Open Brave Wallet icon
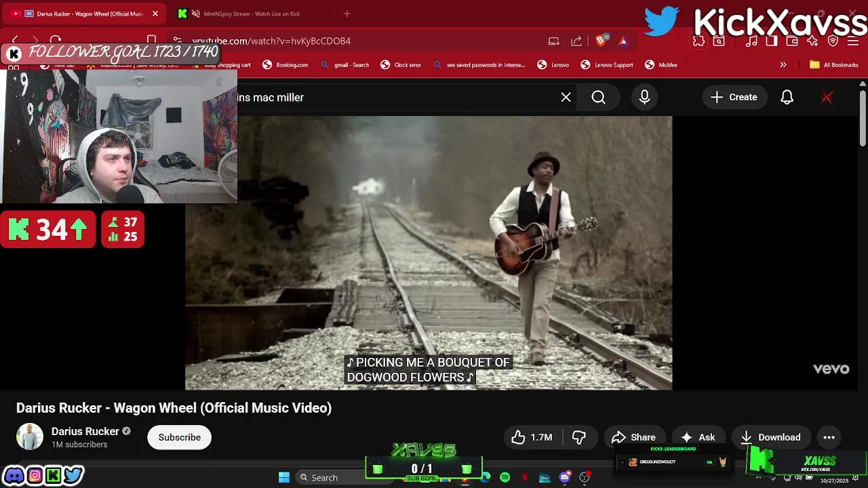Image resolution: width=868 pixels, height=488 pixels. click(792, 41)
